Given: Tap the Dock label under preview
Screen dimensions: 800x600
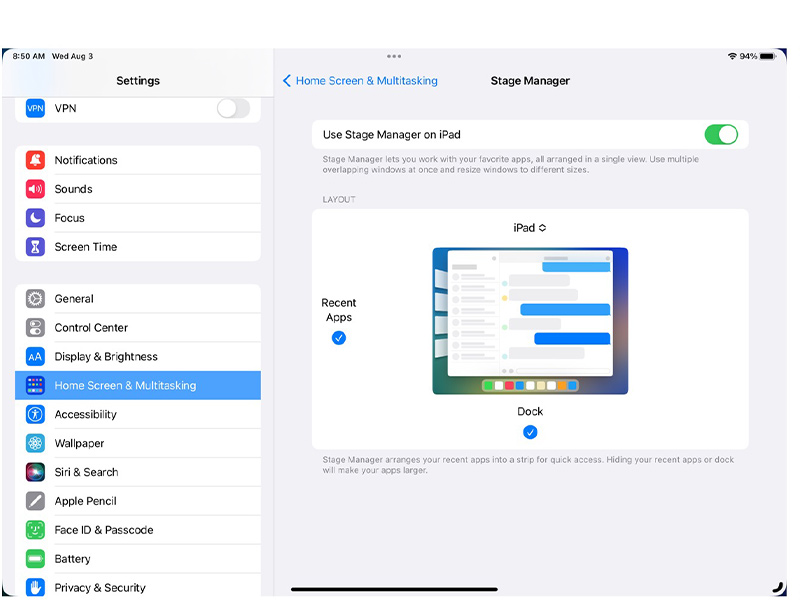Looking at the screenshot, I should point(530,411).
